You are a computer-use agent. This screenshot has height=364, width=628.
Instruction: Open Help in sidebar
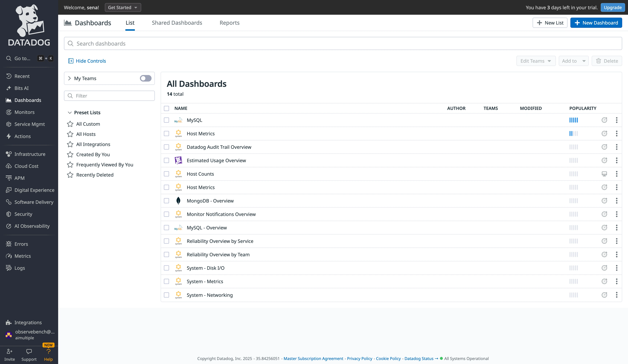coord(48,355)
